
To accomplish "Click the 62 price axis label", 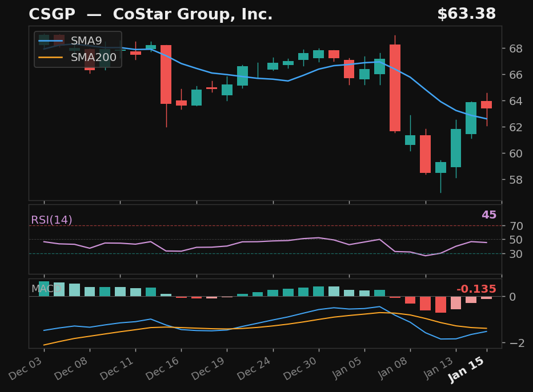I will [516, 127].
